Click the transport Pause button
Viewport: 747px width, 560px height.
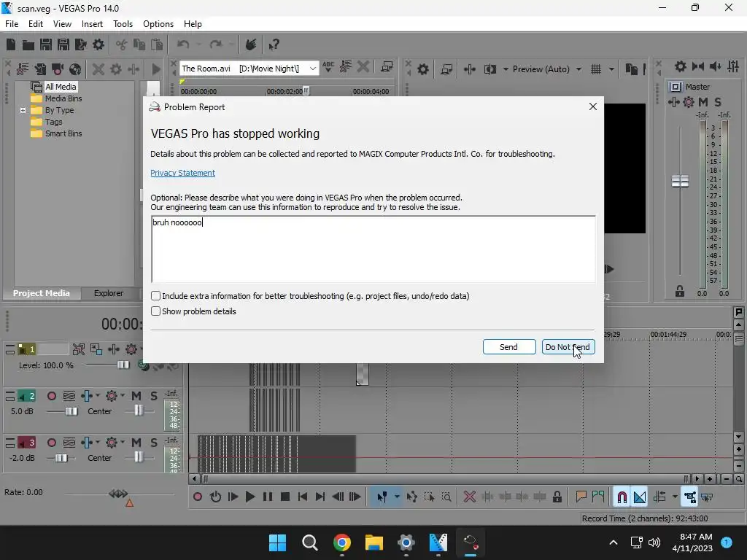268,497
